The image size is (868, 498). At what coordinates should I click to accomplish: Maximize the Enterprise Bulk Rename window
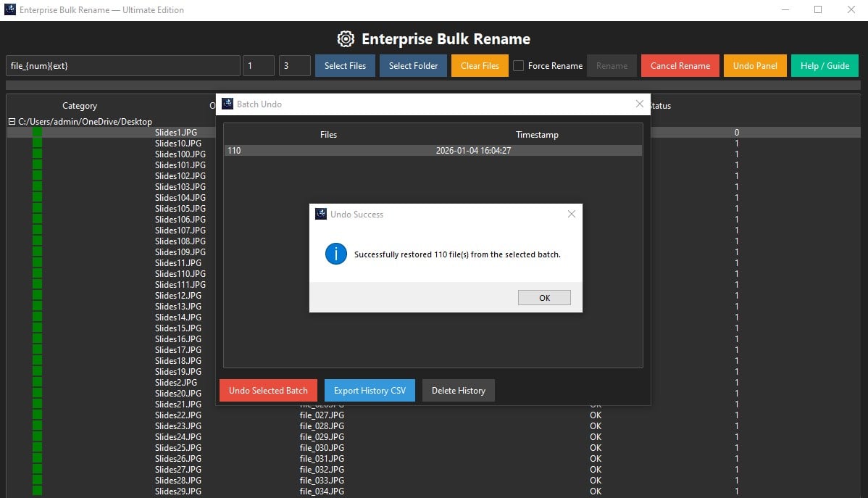817,9
